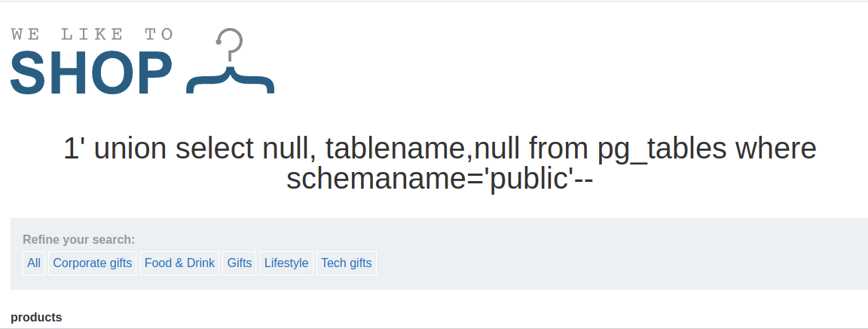Click the gray hook atop the hanger
The image size is (868, 329).
(x=230, y=43)
